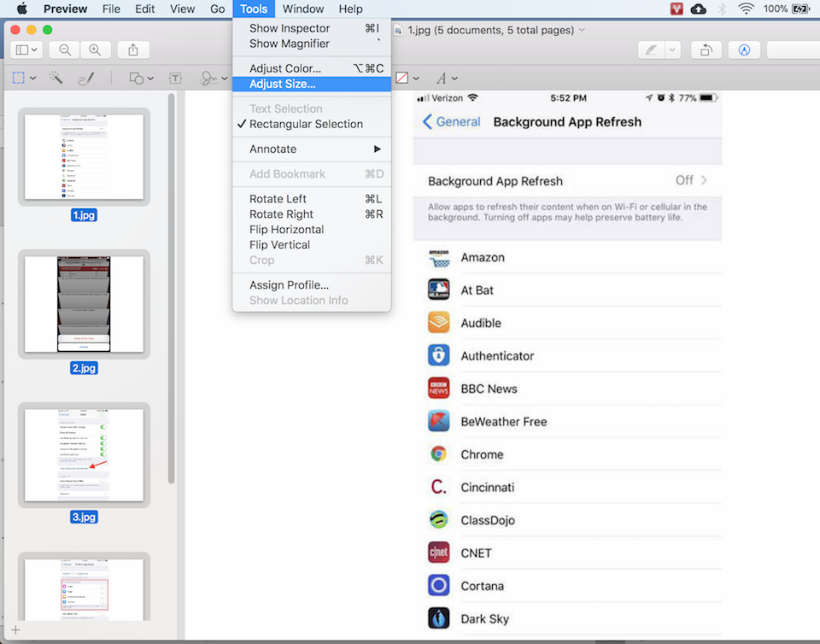Open the Window menu
This screenshot has height=644, width=820.
click(303, 9)
